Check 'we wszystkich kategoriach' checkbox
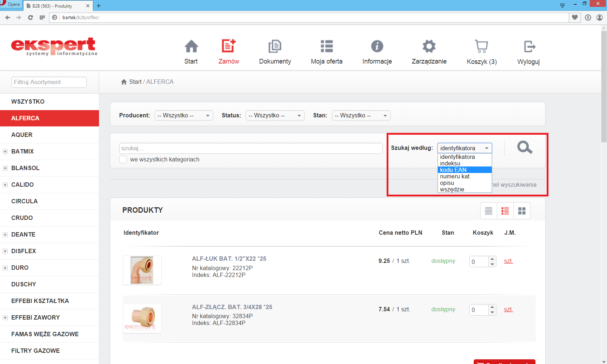The width and height of the screenshot is (607, 364). pyautogui.click(x=123, y=159)
